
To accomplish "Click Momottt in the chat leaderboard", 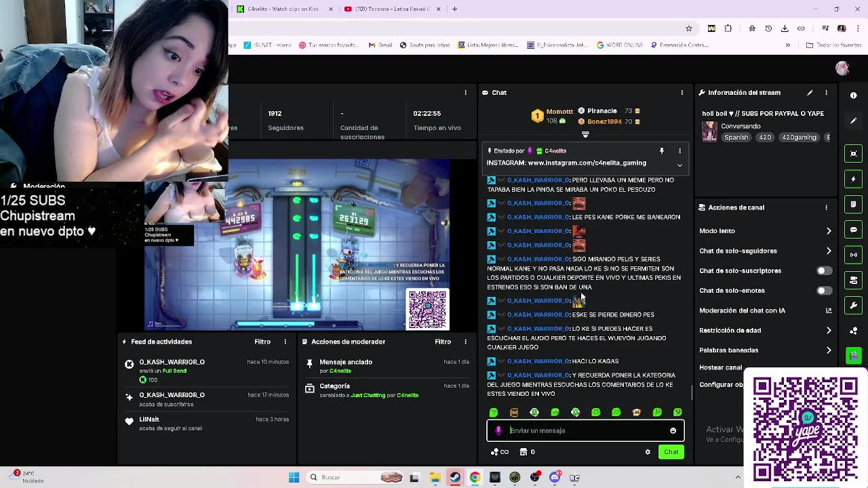I will tap(559, 111).
